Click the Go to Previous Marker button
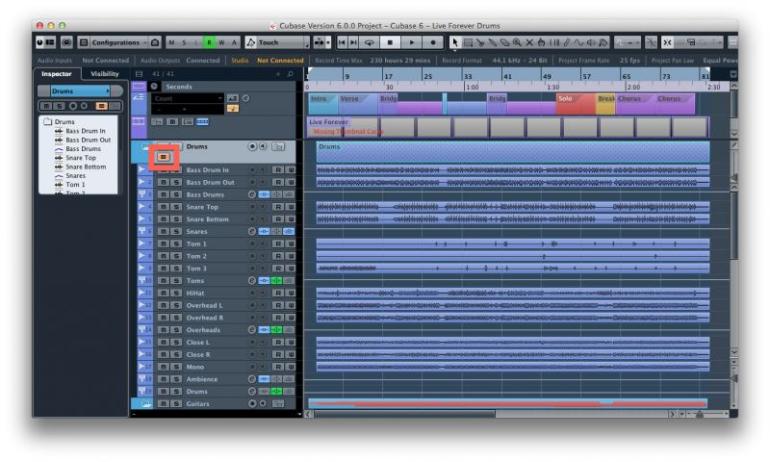The image size is (770, 462). click(342, 43)
